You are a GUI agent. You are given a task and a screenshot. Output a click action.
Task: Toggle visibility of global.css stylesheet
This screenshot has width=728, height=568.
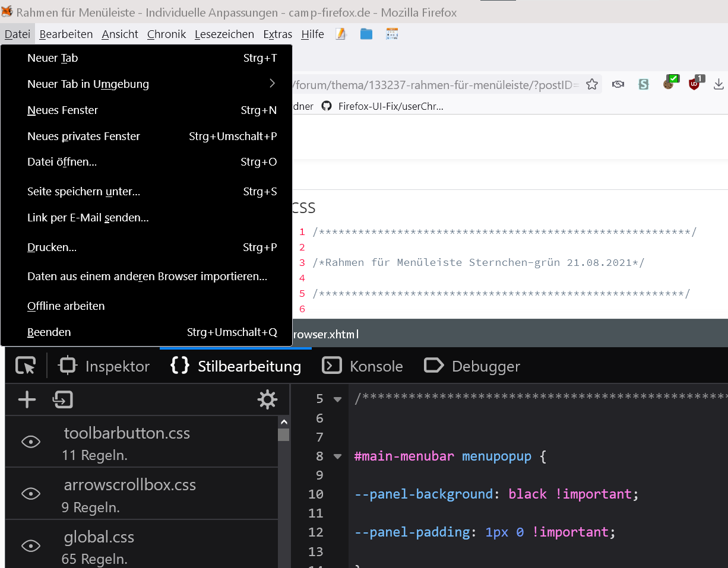[31, 546]
